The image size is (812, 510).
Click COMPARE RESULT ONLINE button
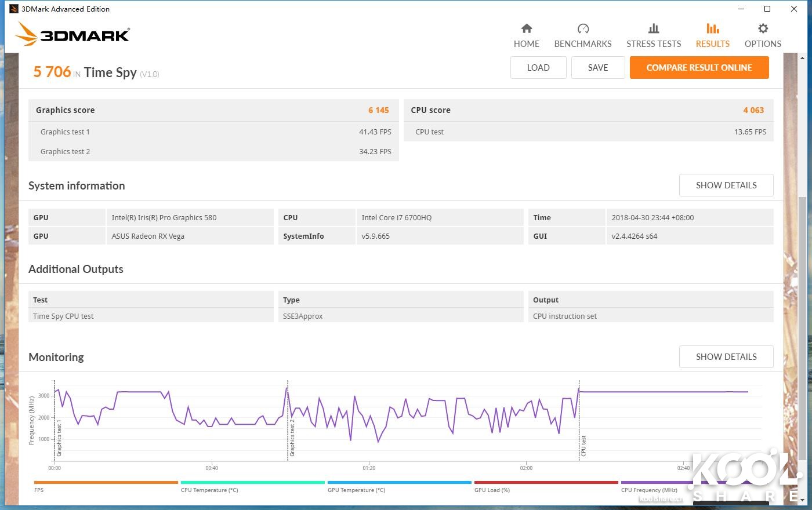coord(699,67)
